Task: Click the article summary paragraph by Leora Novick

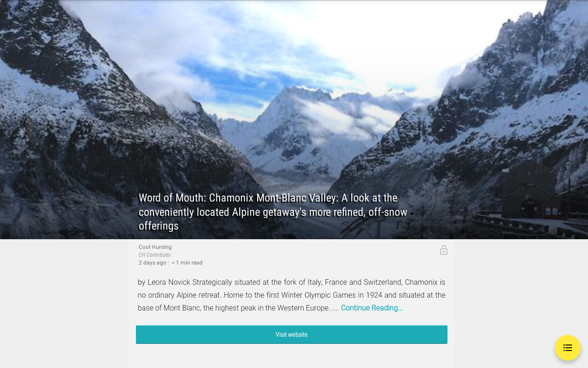Action: [x=292, y=295]
